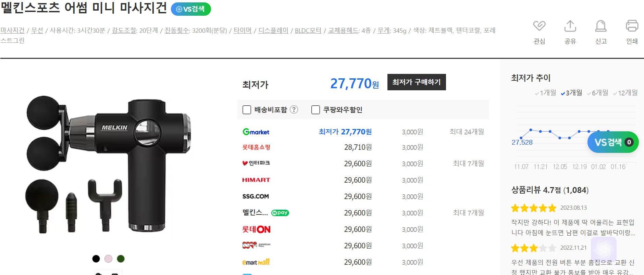Open the 29,600원 price in 롯데ON row
The width and height of the screenshot is (644, 275).
tap(358, 229)
